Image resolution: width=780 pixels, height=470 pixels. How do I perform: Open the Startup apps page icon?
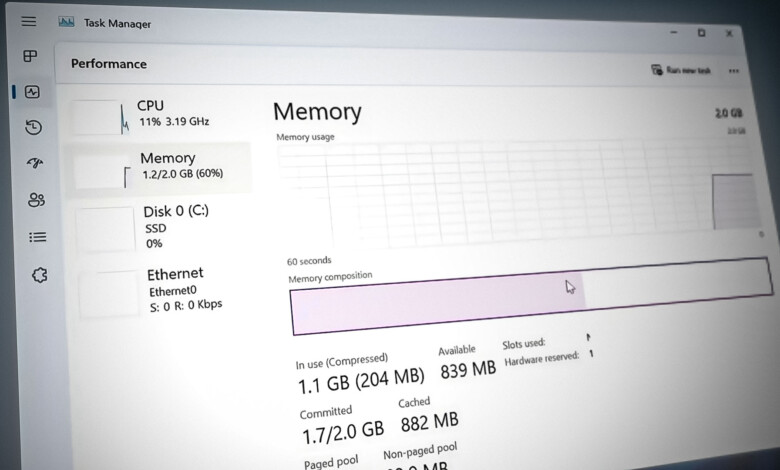(x=35, y=163)
